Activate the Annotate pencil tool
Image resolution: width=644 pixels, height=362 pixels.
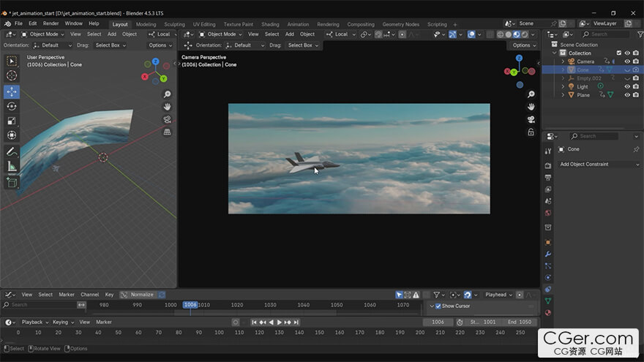(12, 151)
